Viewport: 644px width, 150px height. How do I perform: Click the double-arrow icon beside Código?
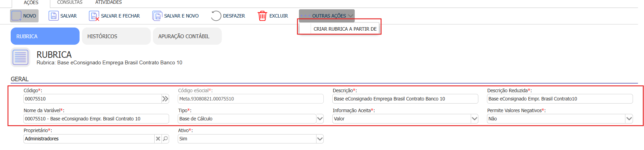tap(165, 99)
